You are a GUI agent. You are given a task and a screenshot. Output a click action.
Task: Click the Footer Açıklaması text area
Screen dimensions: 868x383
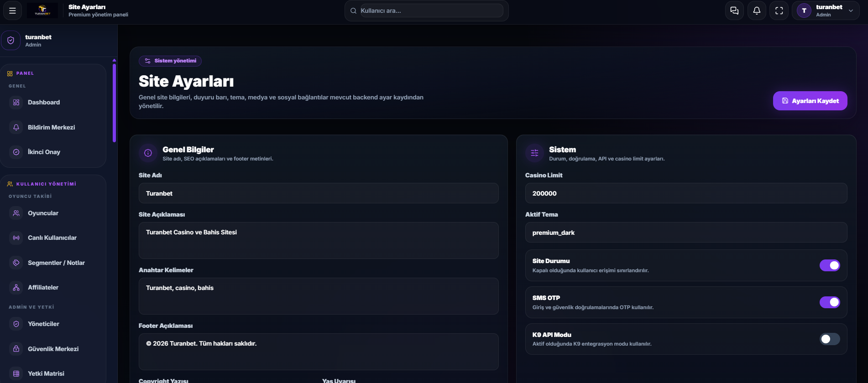coord(319,352)
